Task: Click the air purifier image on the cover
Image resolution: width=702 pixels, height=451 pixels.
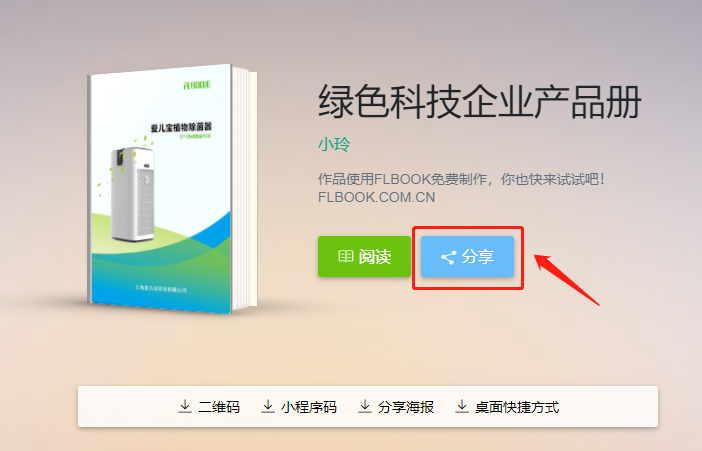Action: 132,193
